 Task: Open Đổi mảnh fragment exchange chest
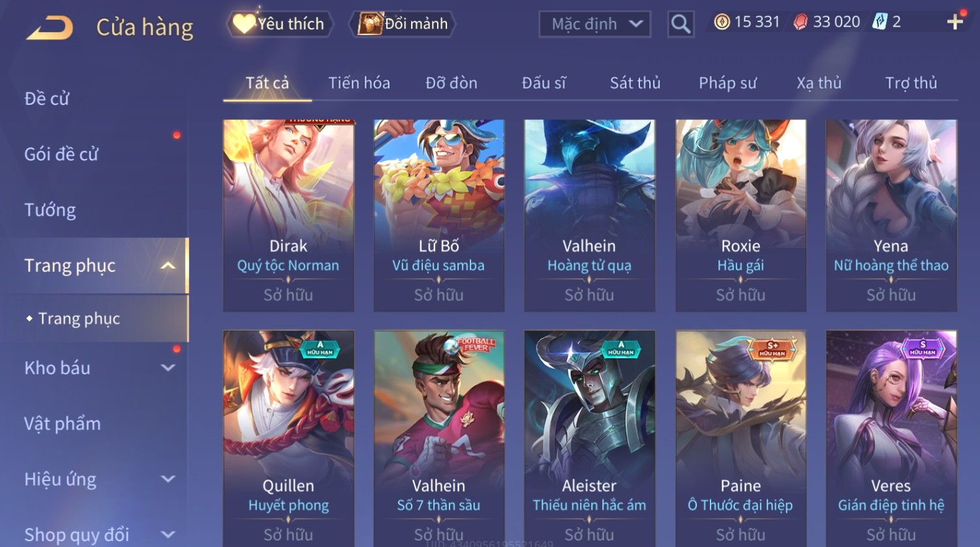tap(403, 24)
